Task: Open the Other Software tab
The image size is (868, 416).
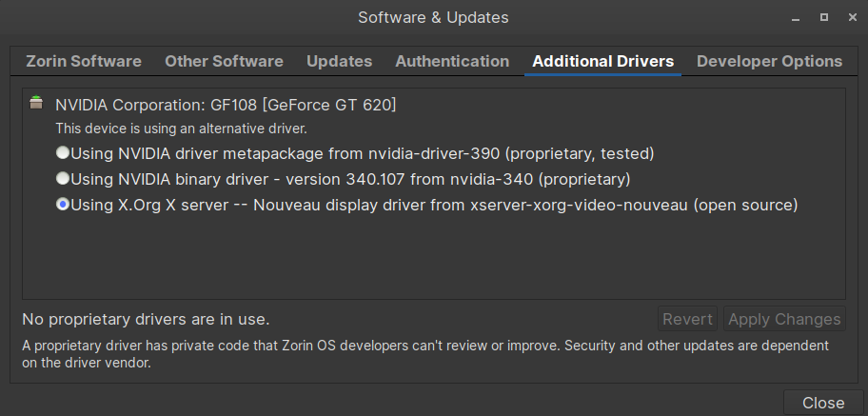Action: tap(224, 61)
